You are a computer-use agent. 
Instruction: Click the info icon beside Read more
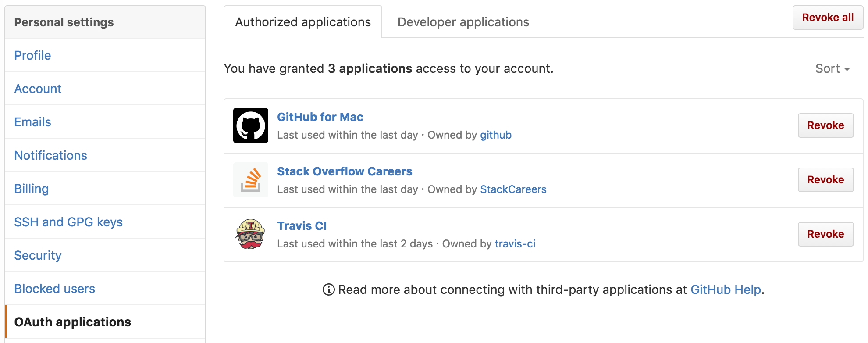point(329,289)
